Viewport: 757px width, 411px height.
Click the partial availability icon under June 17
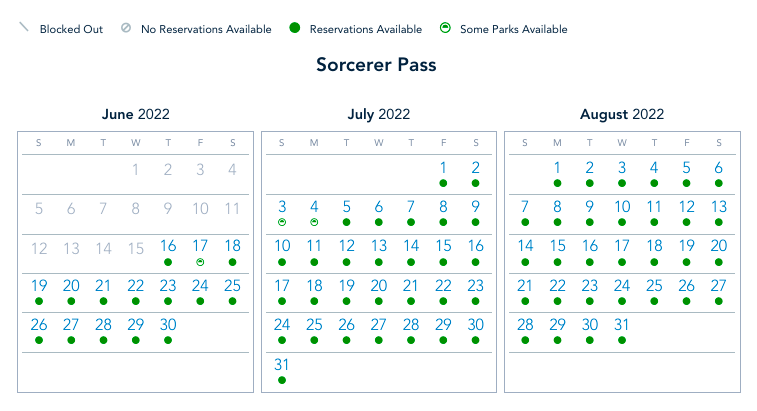(200, 261)
